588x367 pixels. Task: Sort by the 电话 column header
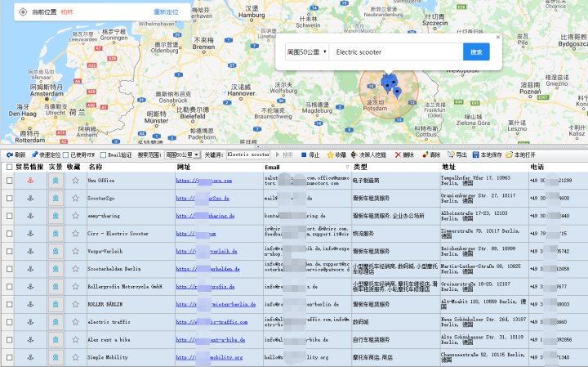(537, 167)
